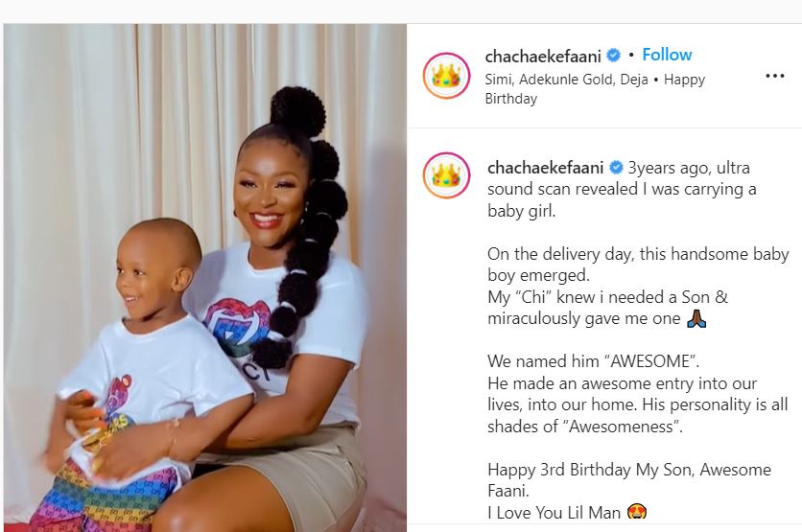Click the Follow link
Viewport: 802px width, 532px height.
(x=667, y=55)
